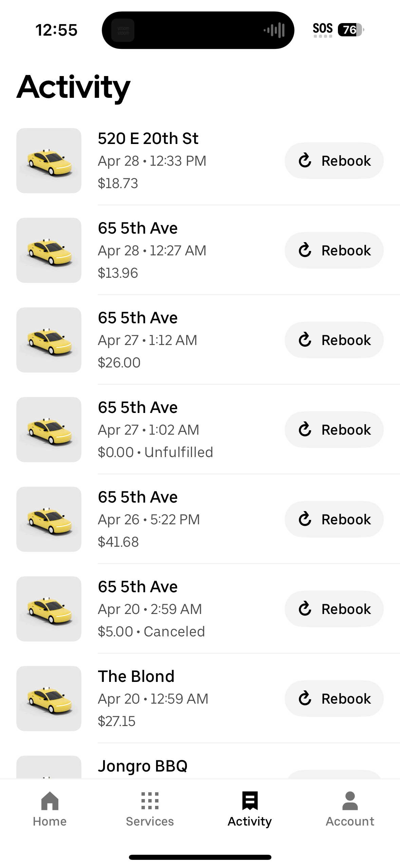
Task: Open the 520 E 20th St taxi thumbnail
Action: pyautogui.click(x=49, y=161)
